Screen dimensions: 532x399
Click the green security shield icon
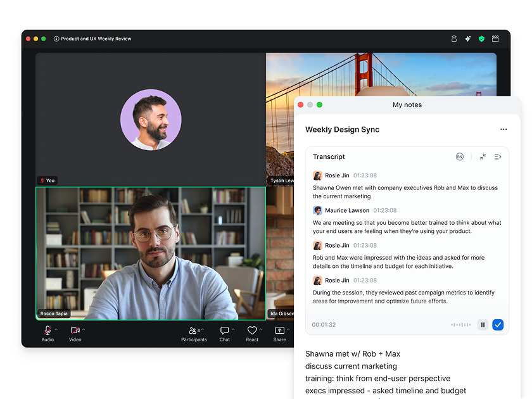pyautogui.click(x=481, y=39)
